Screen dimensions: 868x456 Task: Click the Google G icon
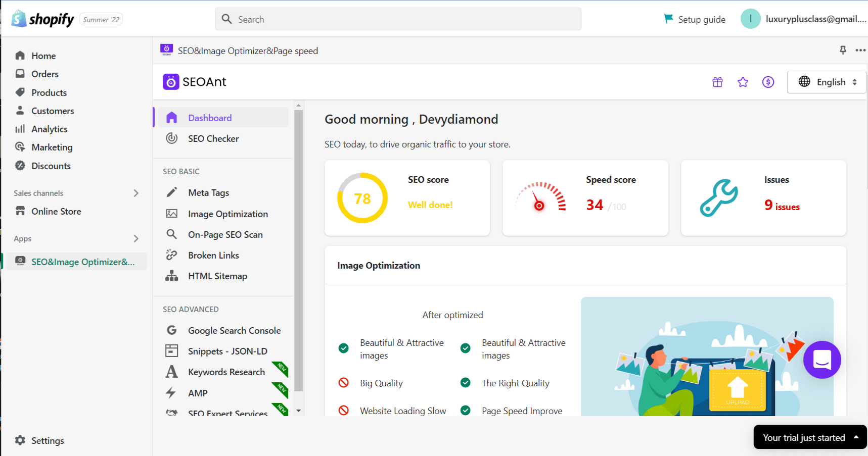172,330
